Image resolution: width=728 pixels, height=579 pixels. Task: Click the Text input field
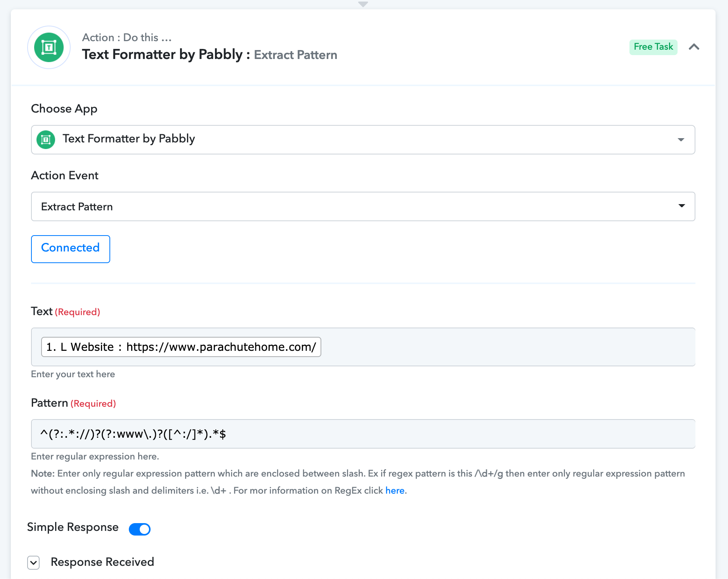(363, 347)
